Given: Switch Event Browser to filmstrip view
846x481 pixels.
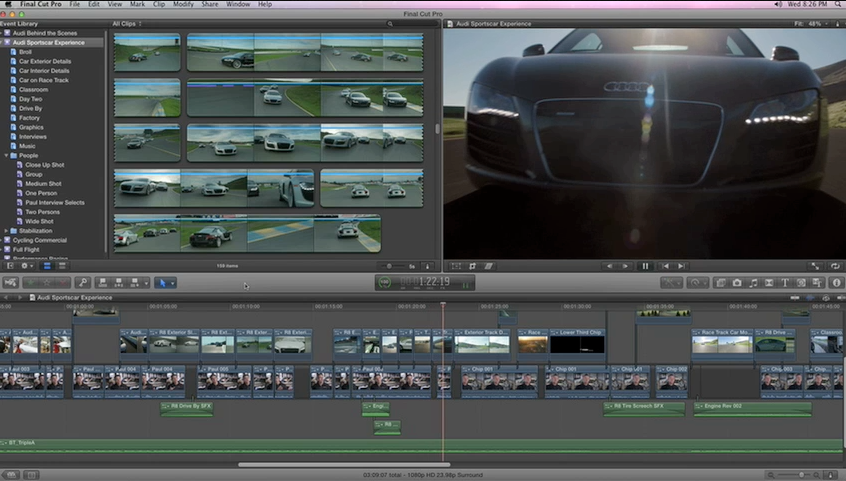Looking at the screenshot, I should (47, 266).
